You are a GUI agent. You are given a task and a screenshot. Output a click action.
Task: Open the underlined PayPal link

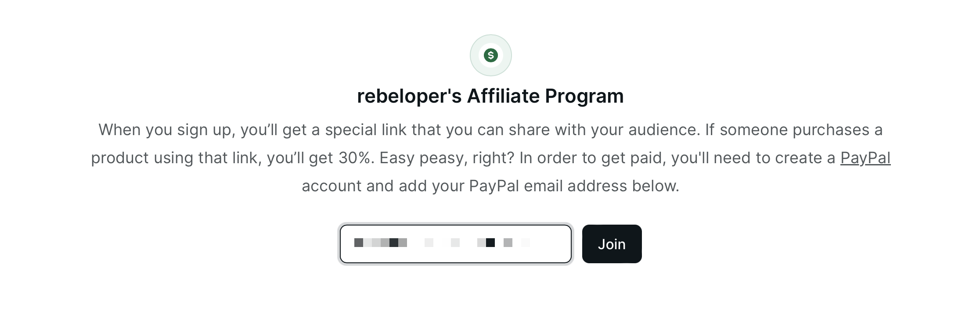coord(865,158)
